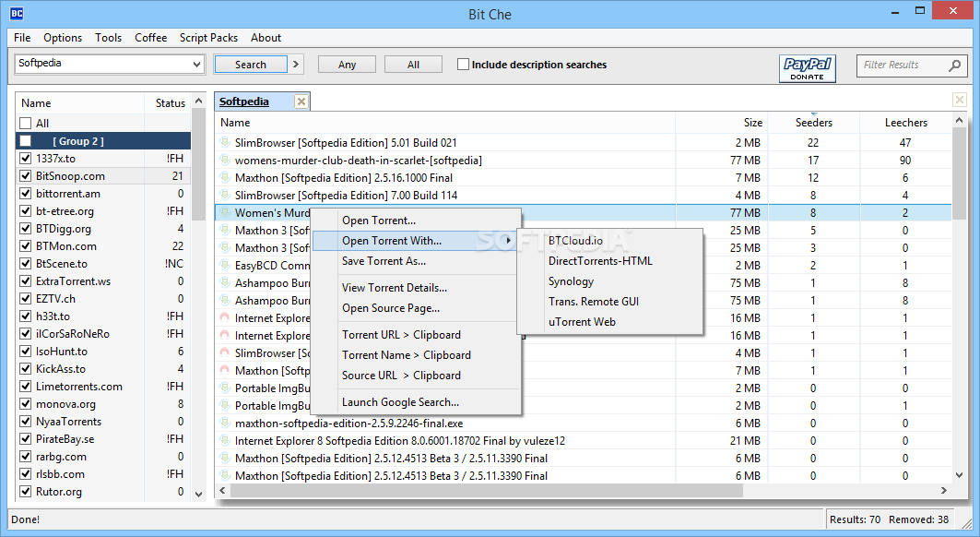Pick BTCloud.io from submenu

coord(610,240)
